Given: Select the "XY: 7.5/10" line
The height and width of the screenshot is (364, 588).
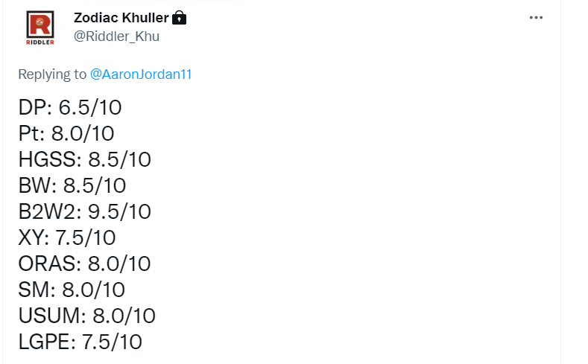Looking at the screenshot, I should pyautogui.click(x=66, y=237).
